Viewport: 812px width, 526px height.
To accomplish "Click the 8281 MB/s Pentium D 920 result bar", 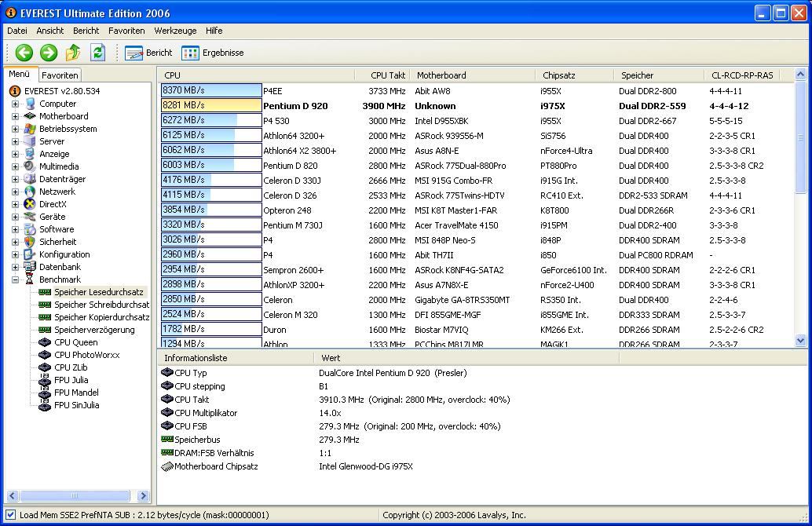I will pos(211,106).
